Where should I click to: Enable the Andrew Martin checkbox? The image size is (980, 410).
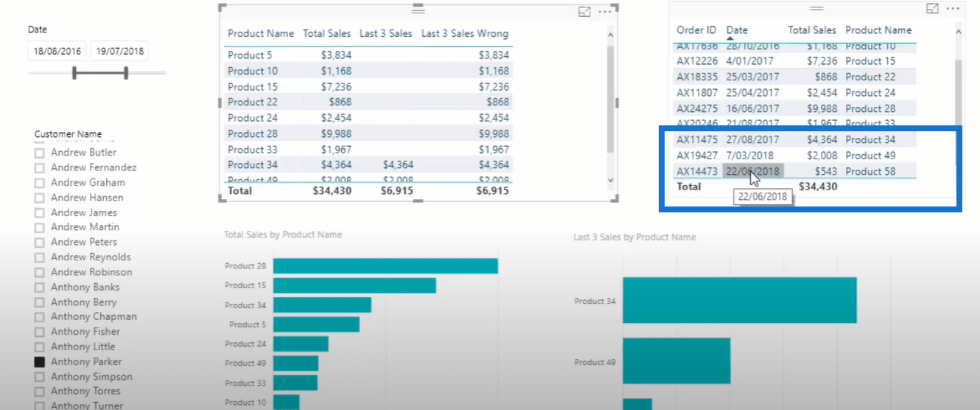pyautogui.click(x=39, y=227)
